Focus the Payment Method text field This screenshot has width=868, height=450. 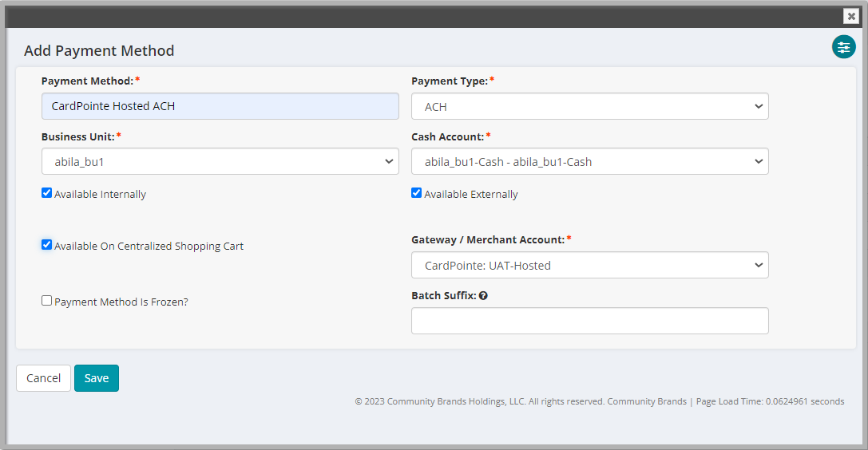pyautogui.click(x=220, y=106)
